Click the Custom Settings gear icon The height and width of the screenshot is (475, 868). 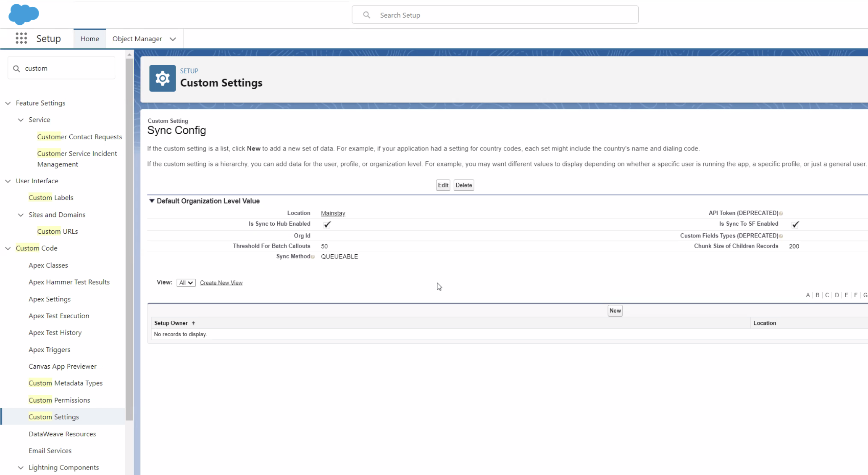162,78
